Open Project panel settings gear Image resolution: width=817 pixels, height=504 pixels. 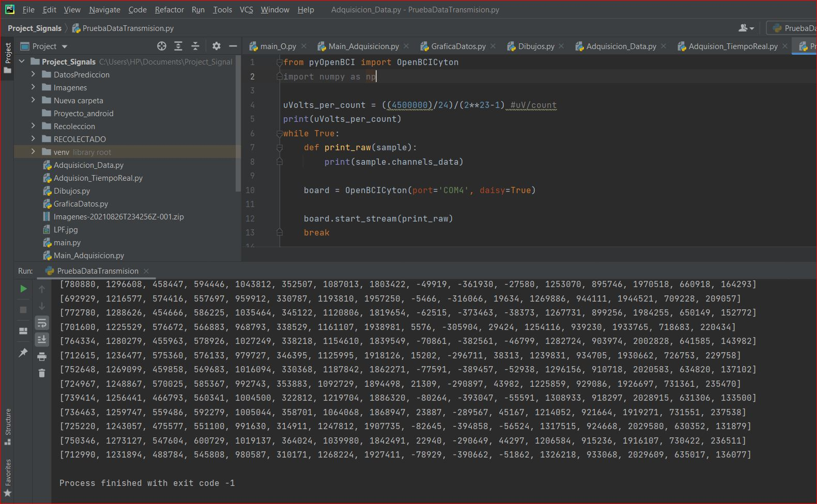[x=217, y=46]
